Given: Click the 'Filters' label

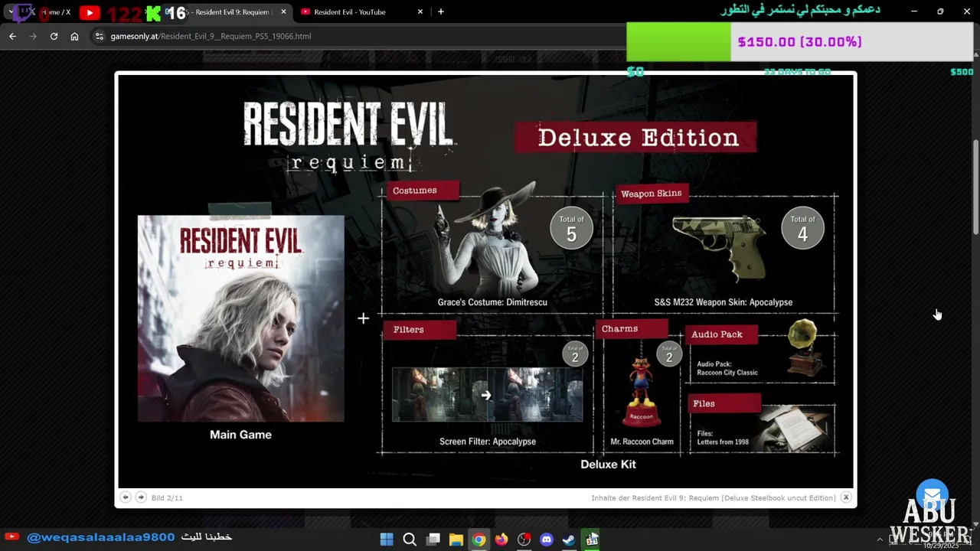Looking at the screenshot, I should (x=420, y=330).
